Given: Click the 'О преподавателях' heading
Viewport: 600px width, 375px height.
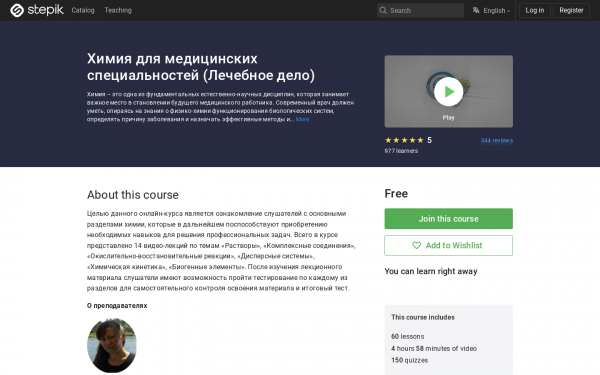Looking at the screenshot, I should point(117,306).
